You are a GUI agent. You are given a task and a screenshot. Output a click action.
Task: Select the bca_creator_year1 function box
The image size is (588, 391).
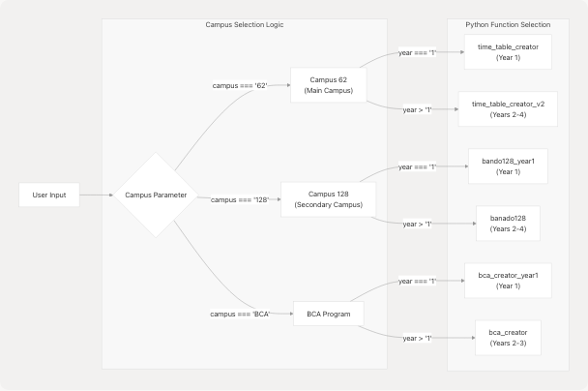508,281
